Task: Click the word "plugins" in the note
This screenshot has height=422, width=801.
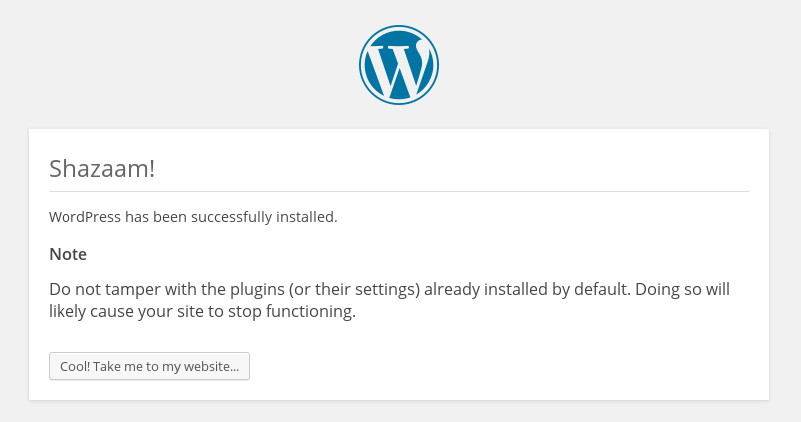Action: [257, 290]
